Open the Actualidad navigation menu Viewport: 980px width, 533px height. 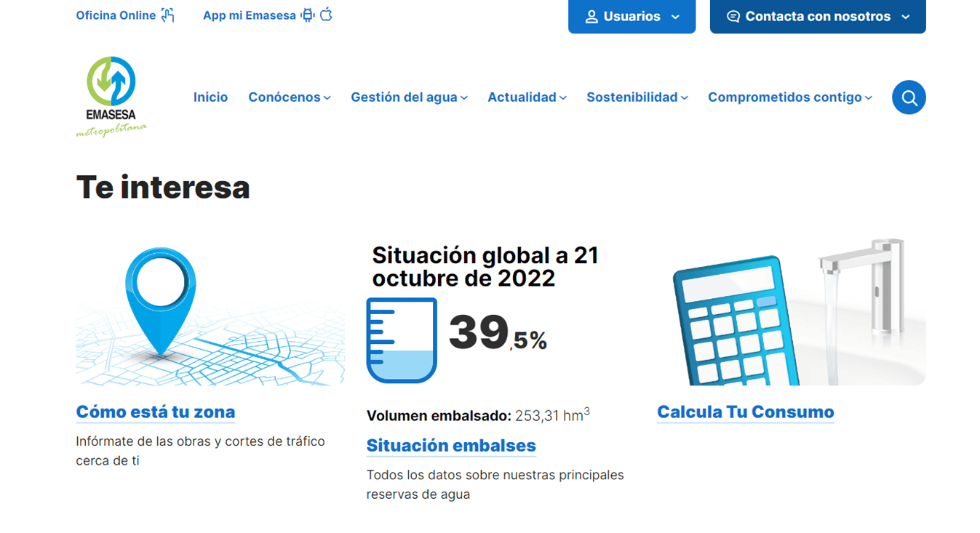pos(527,97)
